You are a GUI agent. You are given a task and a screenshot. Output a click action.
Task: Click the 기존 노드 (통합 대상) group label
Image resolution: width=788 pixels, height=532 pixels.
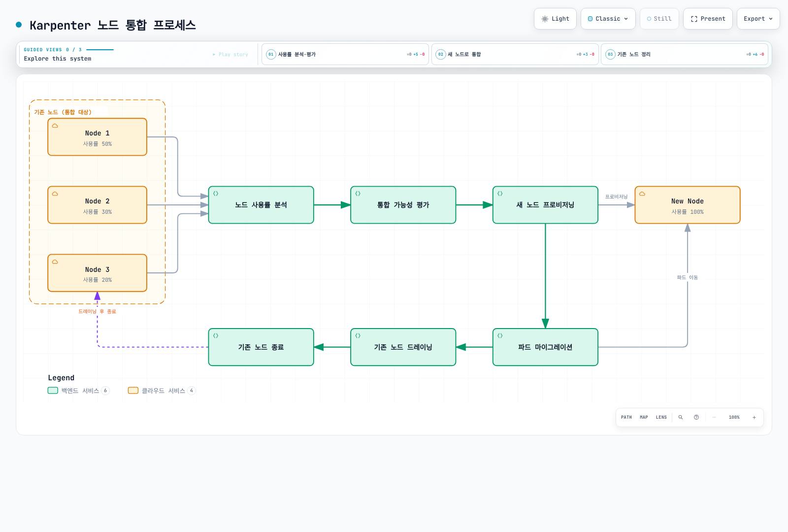point(63,112)
